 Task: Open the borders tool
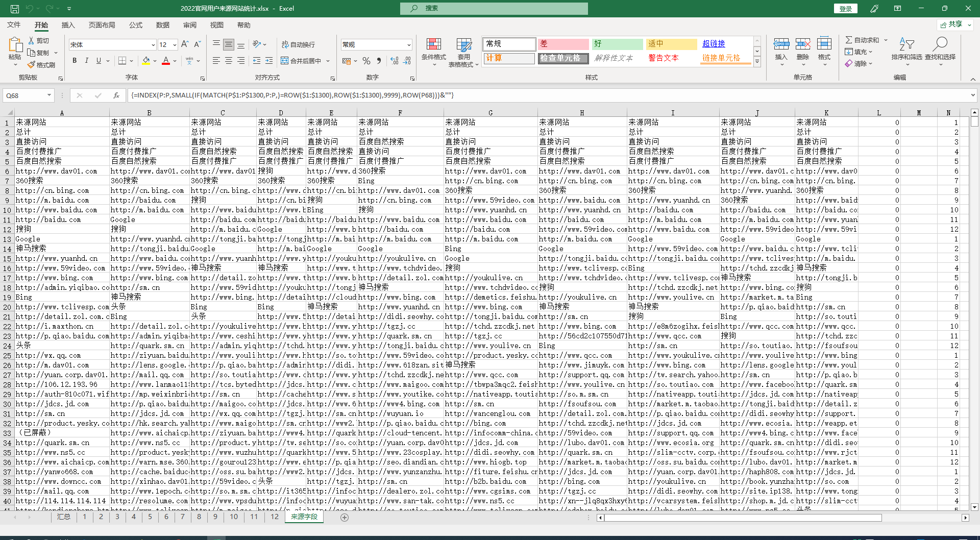pos(122,61)
